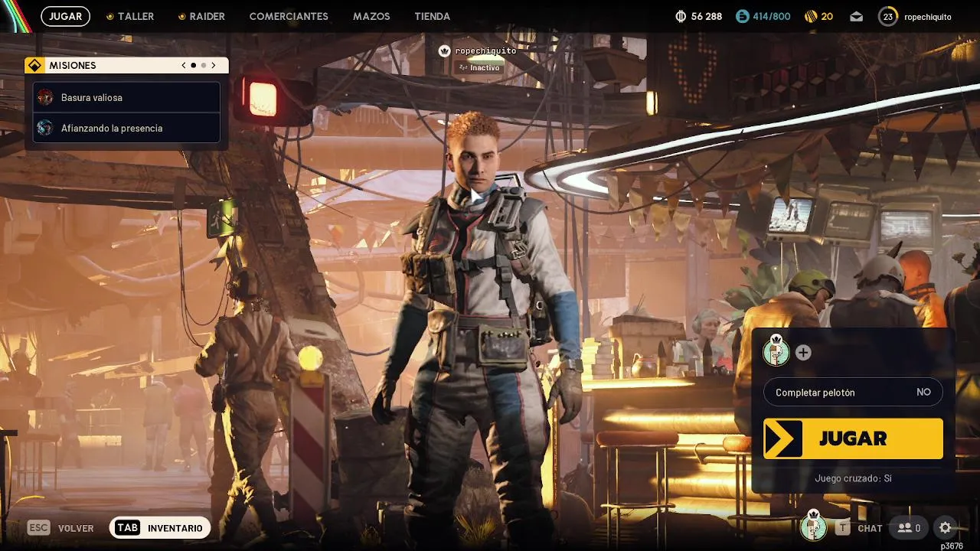Click the Basura valiosa mission icon

(x=45, y=97)
